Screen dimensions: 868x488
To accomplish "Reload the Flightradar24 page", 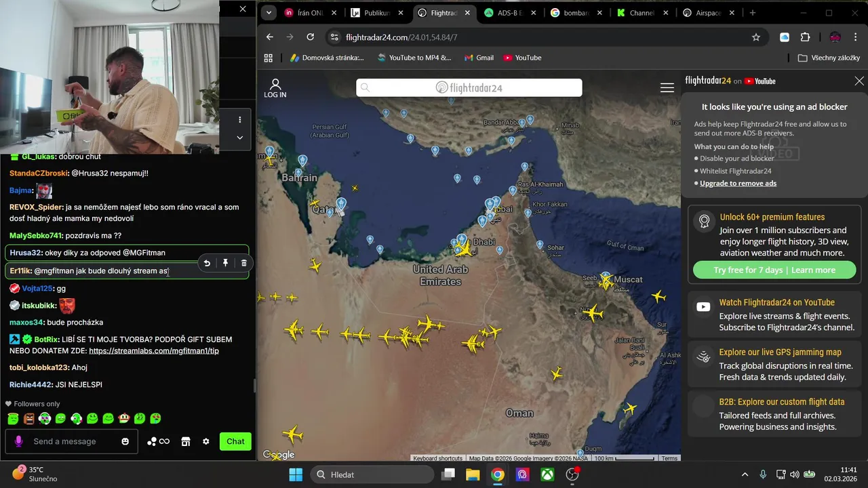I will click(310, 37).
